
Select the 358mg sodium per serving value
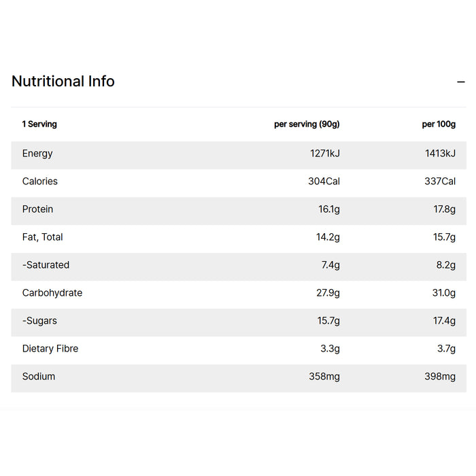[x=324, y=377]
